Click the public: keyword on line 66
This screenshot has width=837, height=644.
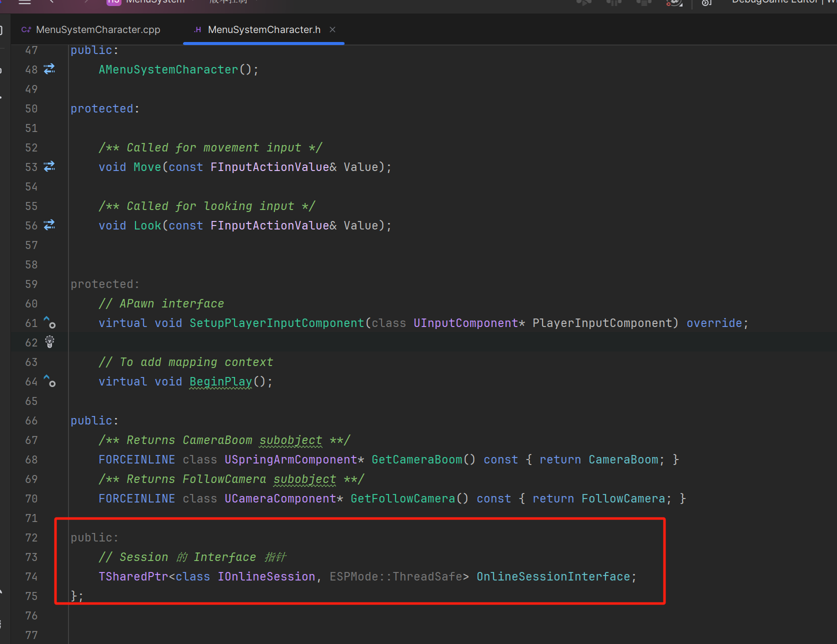(94, 420)
